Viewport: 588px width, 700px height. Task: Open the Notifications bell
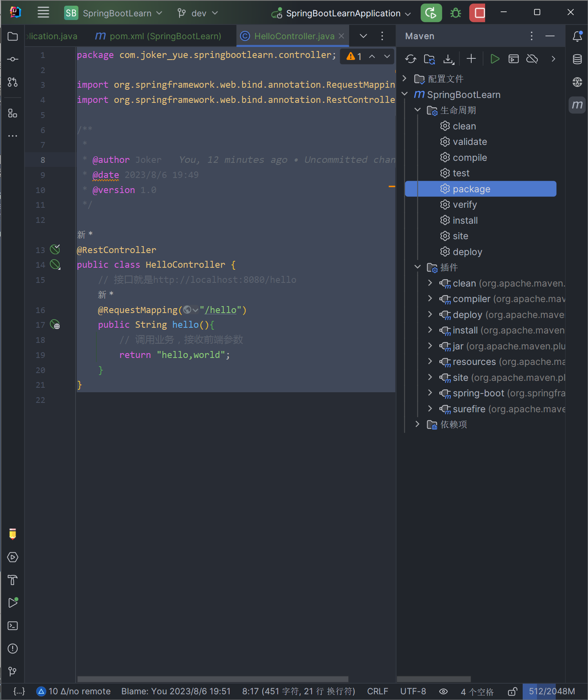pyautogui.click(x=577, y=36)
